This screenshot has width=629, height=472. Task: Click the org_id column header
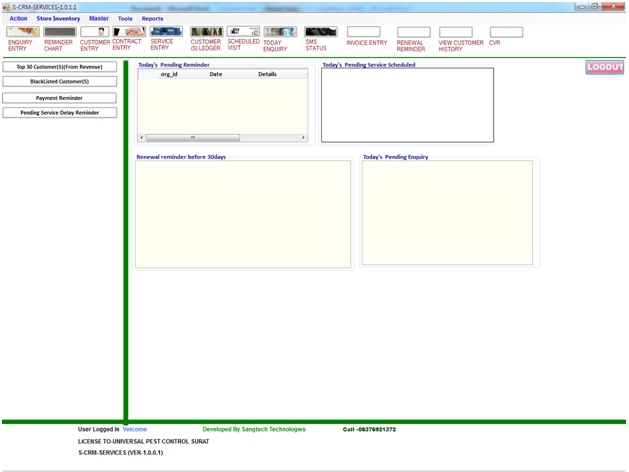pos(169,74)
